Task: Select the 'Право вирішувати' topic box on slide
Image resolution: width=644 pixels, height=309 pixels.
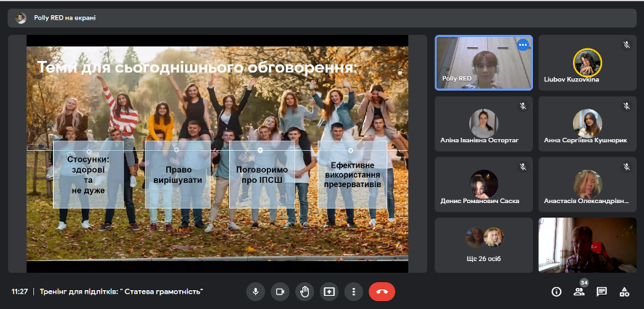Action: tap(178, 174)
